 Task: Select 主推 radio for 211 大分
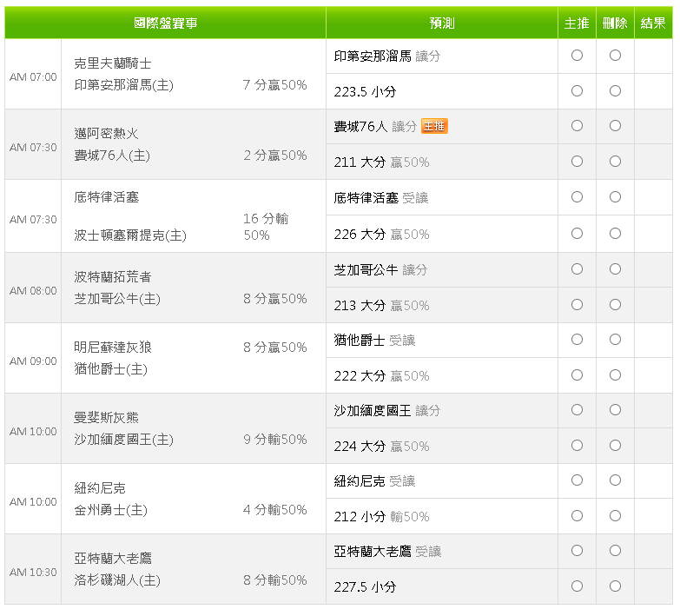(x=577, y=162)
